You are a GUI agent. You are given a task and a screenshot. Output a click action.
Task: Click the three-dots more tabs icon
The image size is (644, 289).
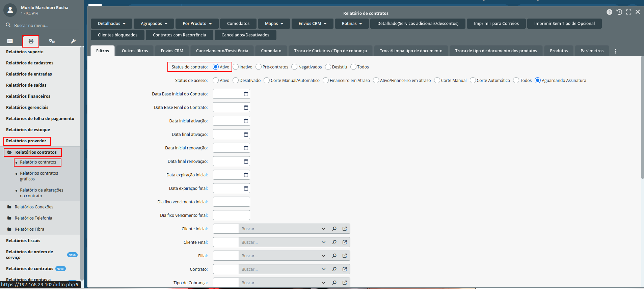click(615, 51)
